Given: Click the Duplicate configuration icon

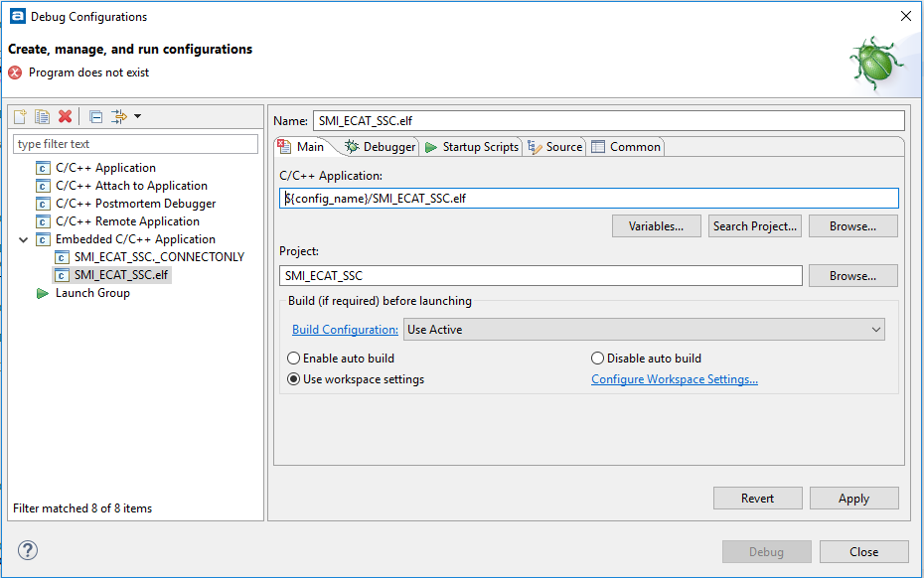Looking at the screenshot, I should point(42,117).
